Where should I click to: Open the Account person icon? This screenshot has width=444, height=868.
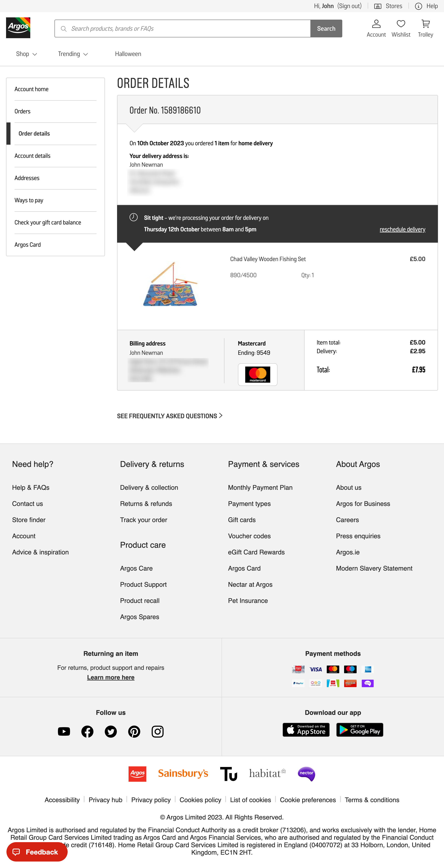[x=376, y=24]
